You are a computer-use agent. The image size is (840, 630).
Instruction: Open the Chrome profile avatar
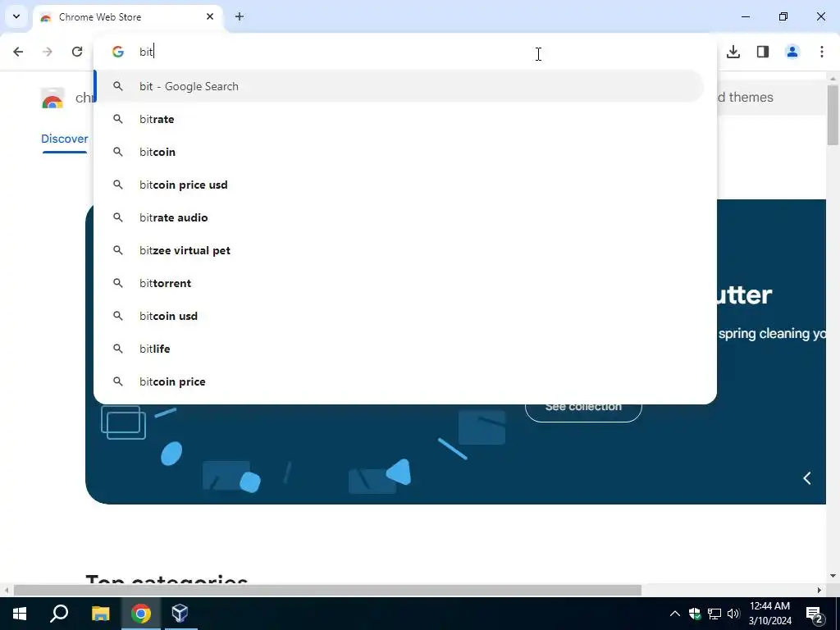pos(792,52)
